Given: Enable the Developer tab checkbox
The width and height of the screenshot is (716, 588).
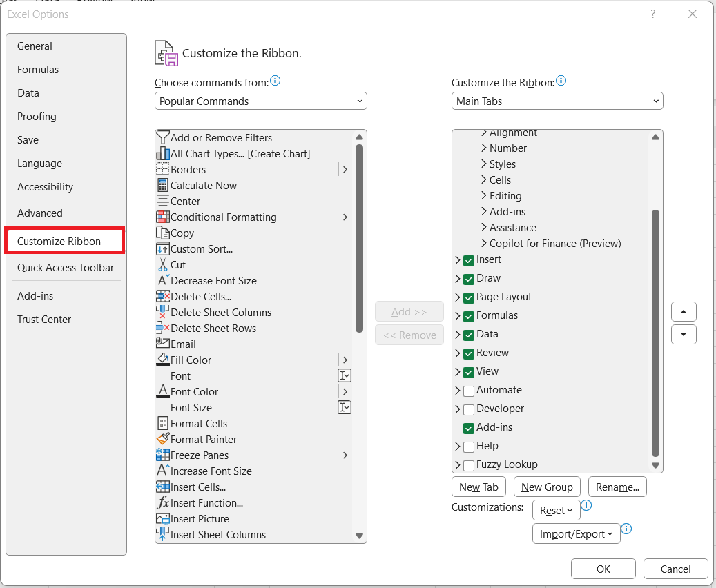Looking at the screenshot, I should tap(469, 409).
